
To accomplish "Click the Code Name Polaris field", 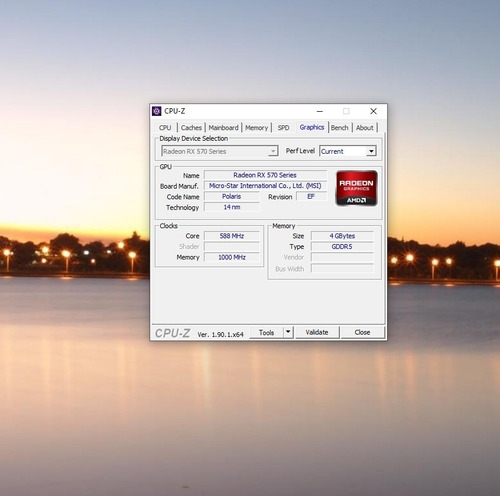I will [232, 197].
